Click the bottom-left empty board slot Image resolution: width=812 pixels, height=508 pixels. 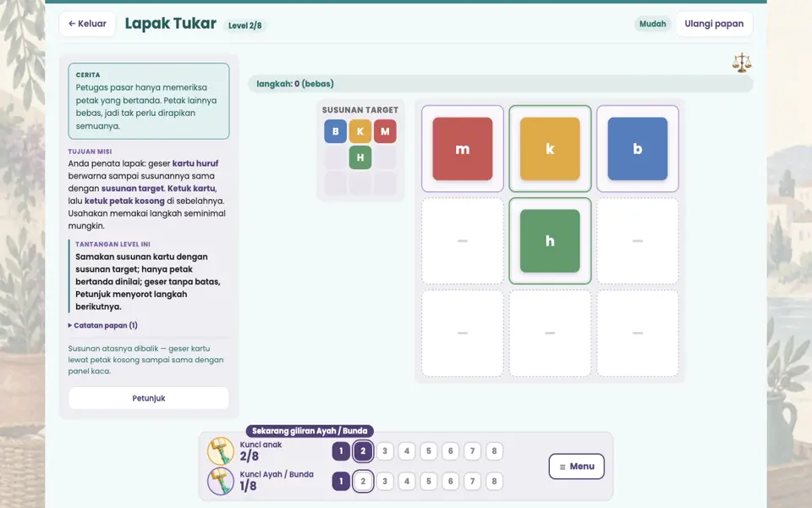tap(463, 334)
